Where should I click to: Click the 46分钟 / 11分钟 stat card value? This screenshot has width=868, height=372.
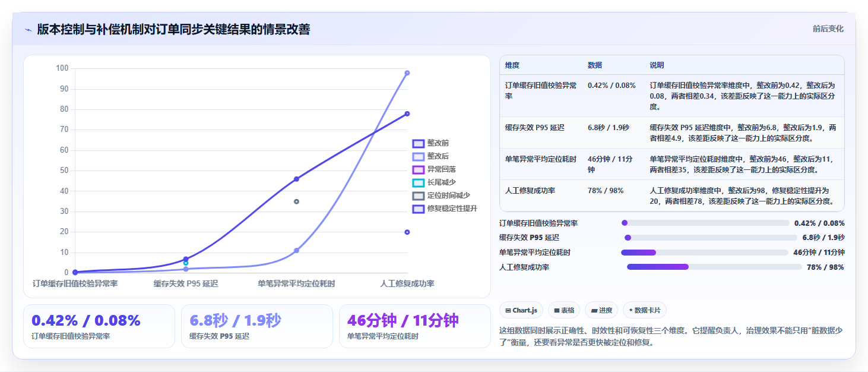[x=403, y=320]
